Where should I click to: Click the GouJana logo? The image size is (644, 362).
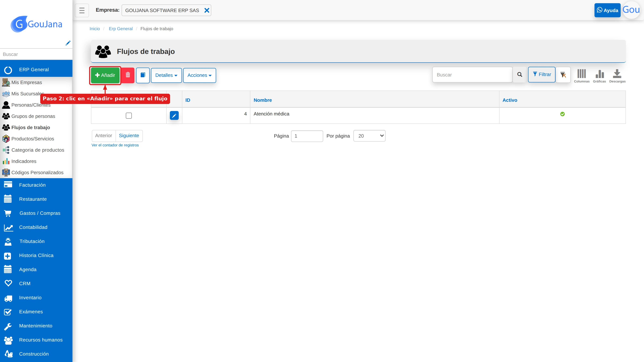click(x=36, y=24)
